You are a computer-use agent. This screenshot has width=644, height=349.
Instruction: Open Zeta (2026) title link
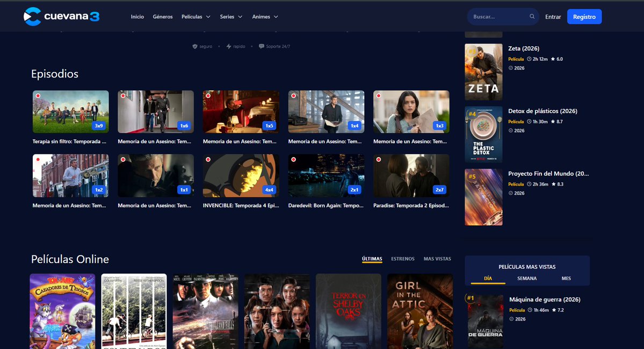click(524, 48)
